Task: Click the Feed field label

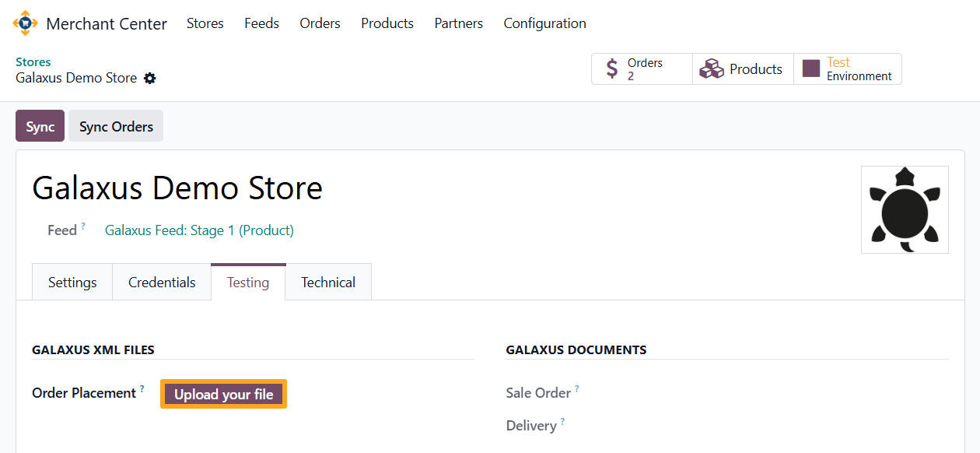Action: click(62, 230)
